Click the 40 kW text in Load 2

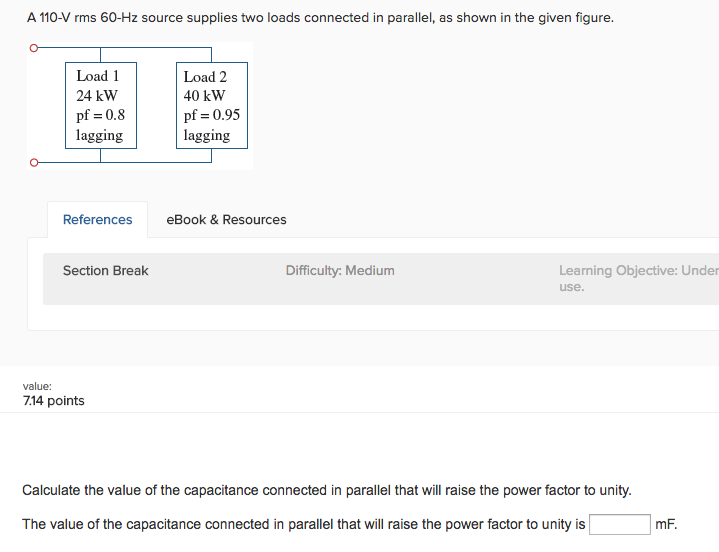pos(204,96)
